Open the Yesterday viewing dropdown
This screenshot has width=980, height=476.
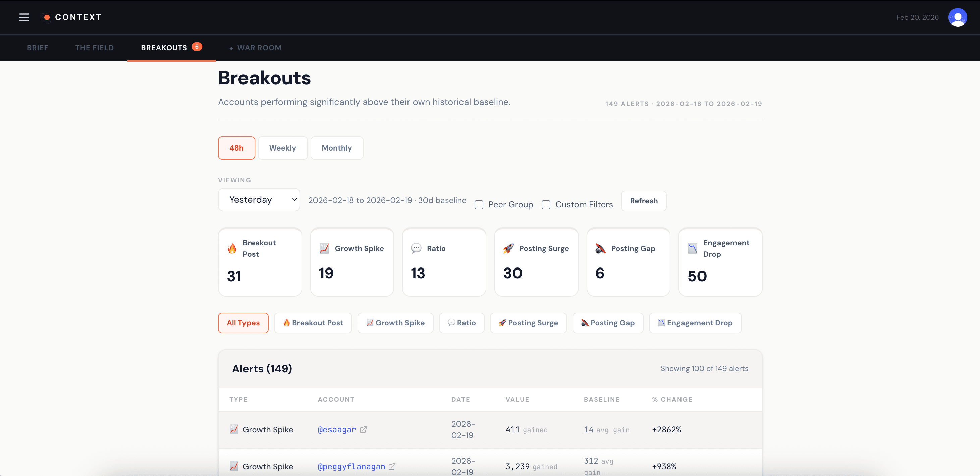[259, 199]
